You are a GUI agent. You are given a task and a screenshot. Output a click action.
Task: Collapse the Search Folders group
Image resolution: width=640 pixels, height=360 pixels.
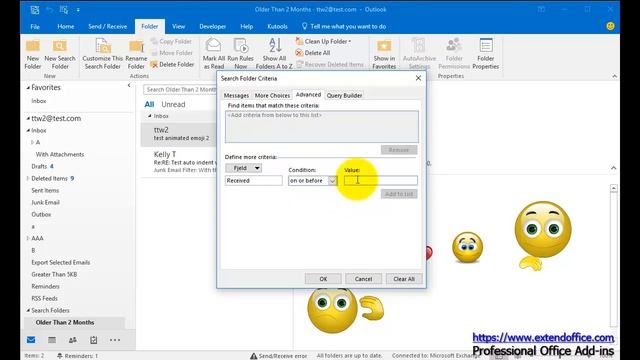[x=28, y=311]
